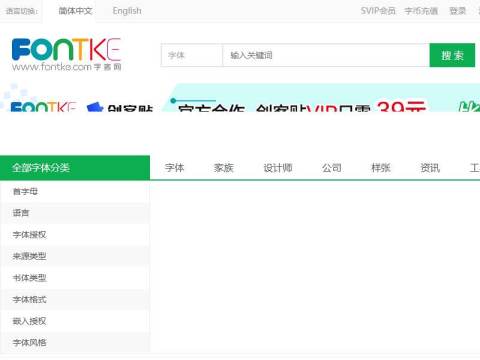Select the 书体类型 category row
Screen dimensions: 480x360
coord(75,278)
